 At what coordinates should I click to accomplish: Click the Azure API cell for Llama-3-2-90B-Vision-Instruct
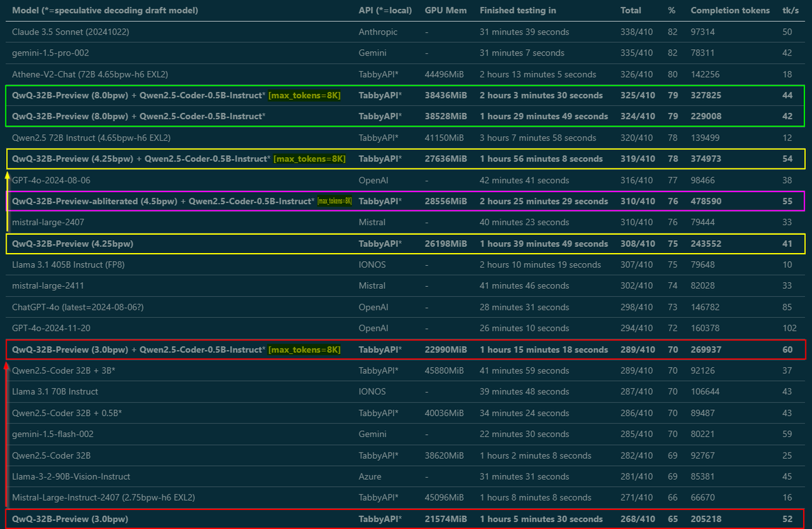(x=369, y=477)
